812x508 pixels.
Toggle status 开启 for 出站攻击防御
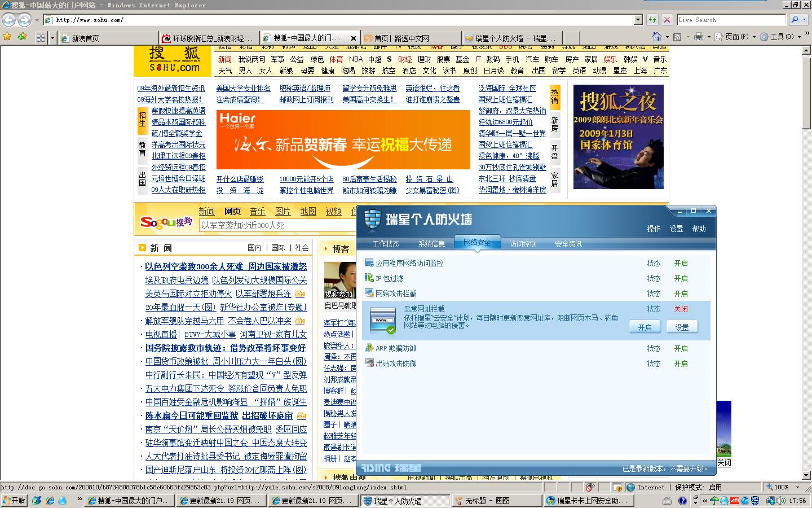pos(681,364)
